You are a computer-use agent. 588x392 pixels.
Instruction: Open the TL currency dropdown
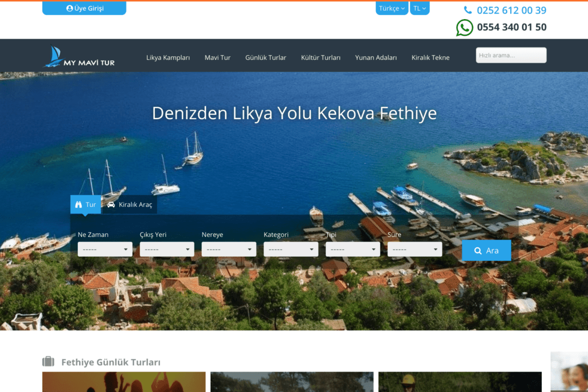click(x=419, y=8)
